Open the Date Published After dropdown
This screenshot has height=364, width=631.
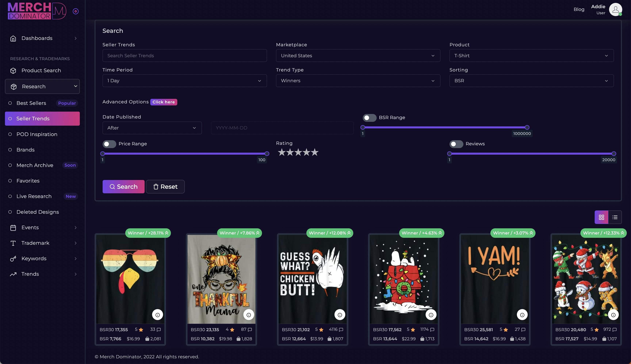pos(152,128)
